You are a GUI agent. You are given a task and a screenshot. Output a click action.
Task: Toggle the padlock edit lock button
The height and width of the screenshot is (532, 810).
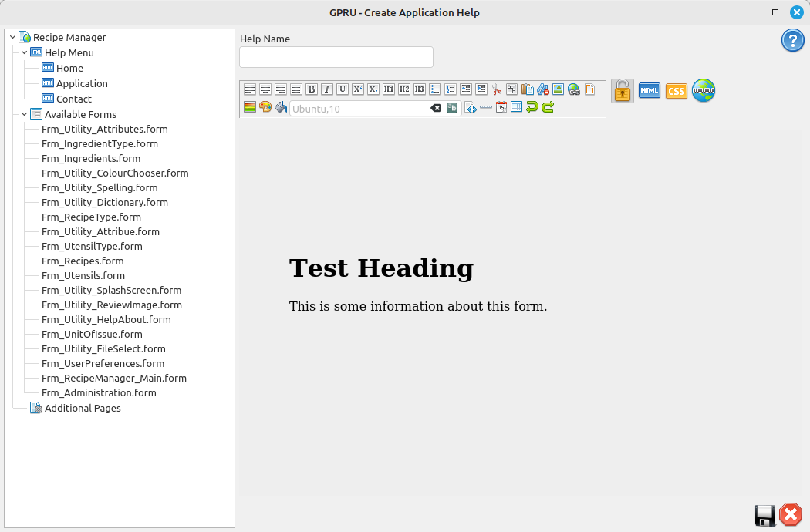point(623,91)
